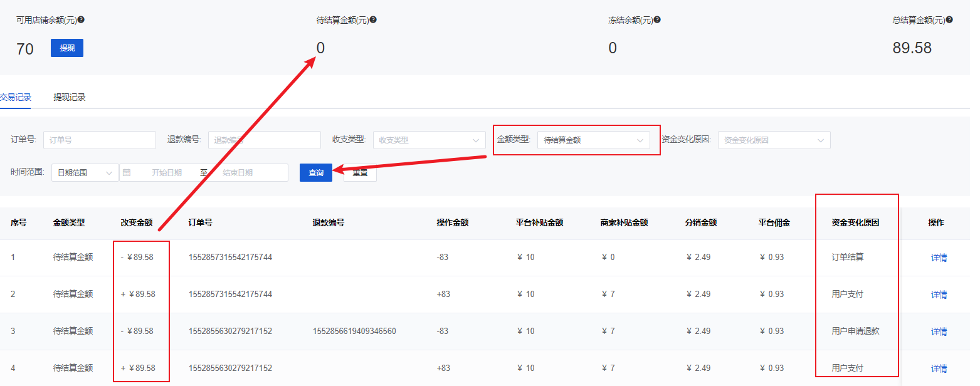Viewport: 980px width, 386px height.
Task: Open 详情 link in row 4
Action: coord(939,368)
